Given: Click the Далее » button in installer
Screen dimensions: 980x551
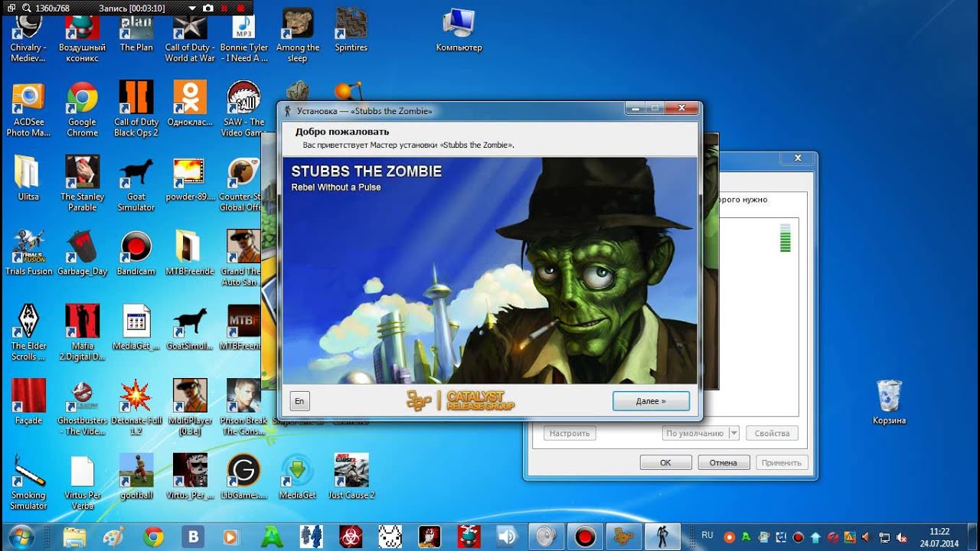Looking at the screenshot, I should [651, 400].
